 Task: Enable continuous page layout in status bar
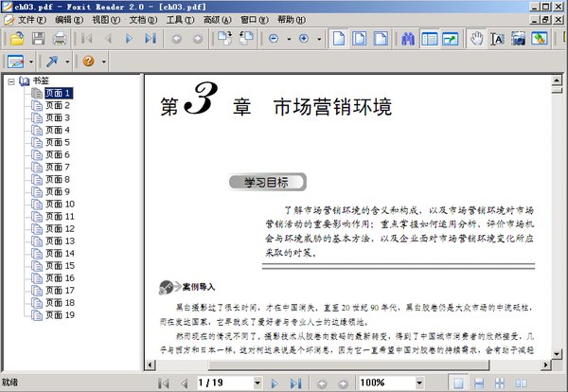479,383
